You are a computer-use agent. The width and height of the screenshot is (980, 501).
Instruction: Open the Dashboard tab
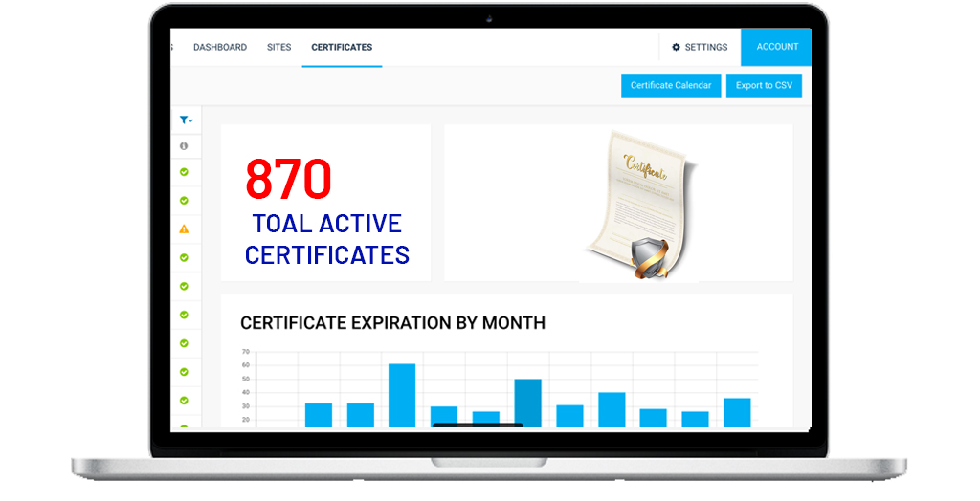(220, 47)
